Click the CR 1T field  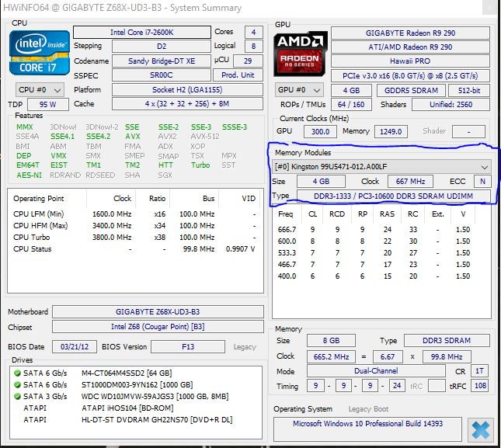[479, 370]
